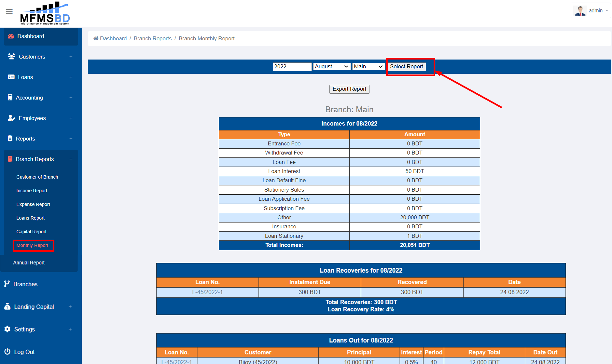612x364 pixels.
Task: Open Customer of Branch submenu item
Action: pos(37,177)
